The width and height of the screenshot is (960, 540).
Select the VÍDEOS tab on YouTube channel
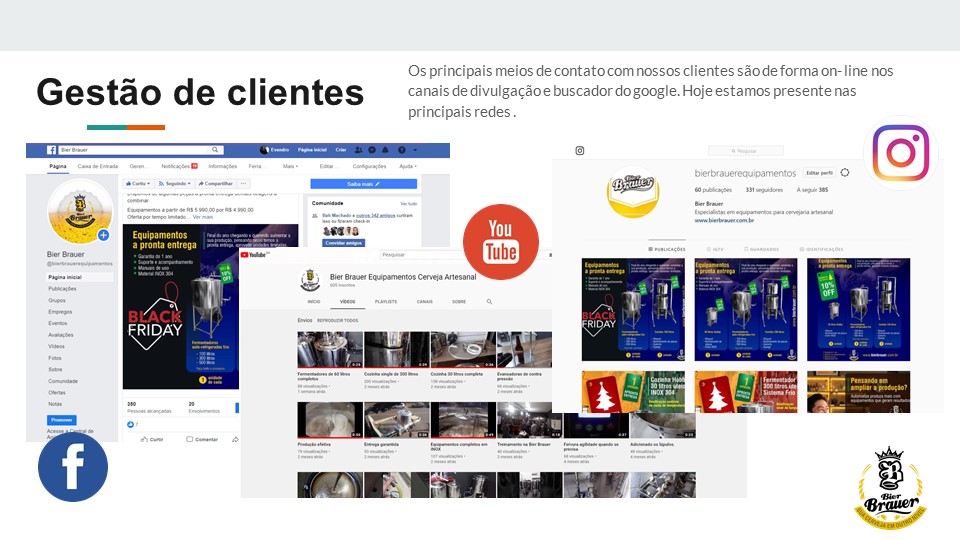348,301
